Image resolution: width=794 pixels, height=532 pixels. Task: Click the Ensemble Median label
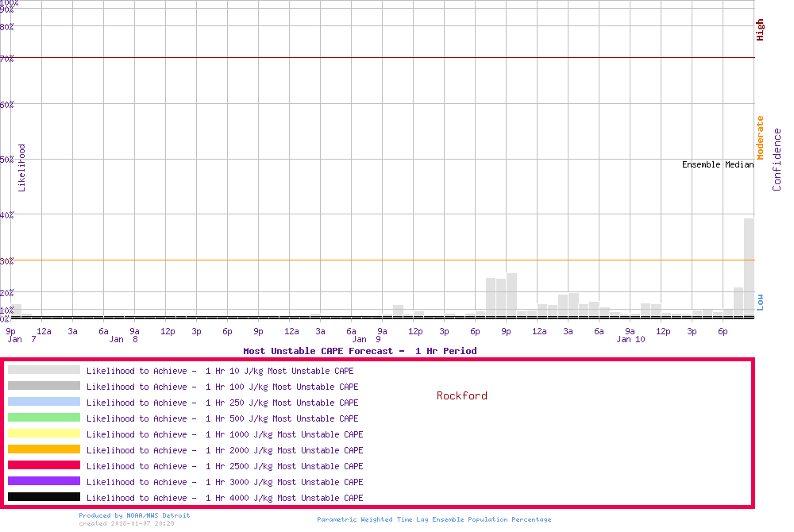[717, 164]
